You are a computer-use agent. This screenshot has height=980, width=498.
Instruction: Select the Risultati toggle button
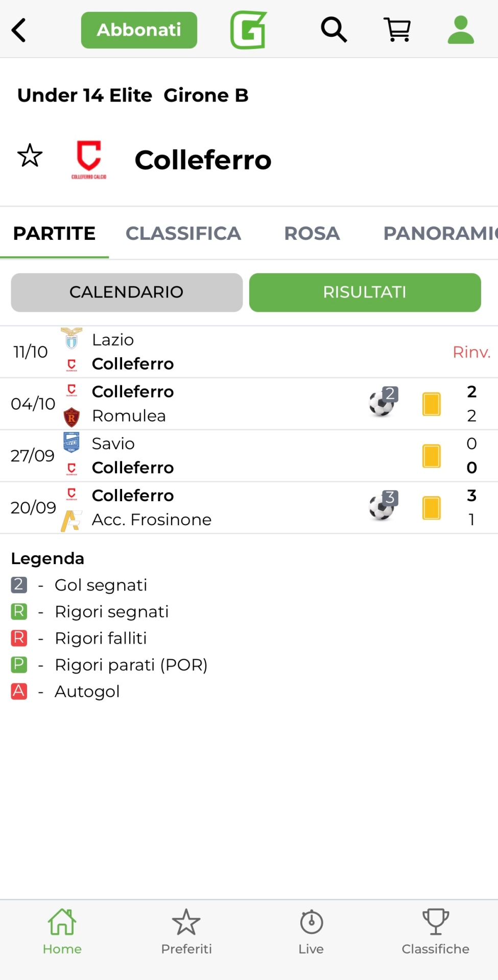click(x=365, y=292)
